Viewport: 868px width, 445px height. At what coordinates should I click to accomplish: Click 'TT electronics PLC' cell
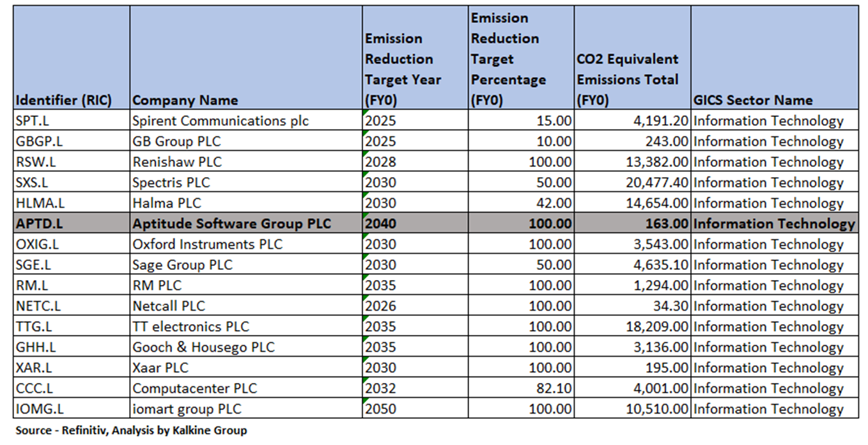coord(246,327)
